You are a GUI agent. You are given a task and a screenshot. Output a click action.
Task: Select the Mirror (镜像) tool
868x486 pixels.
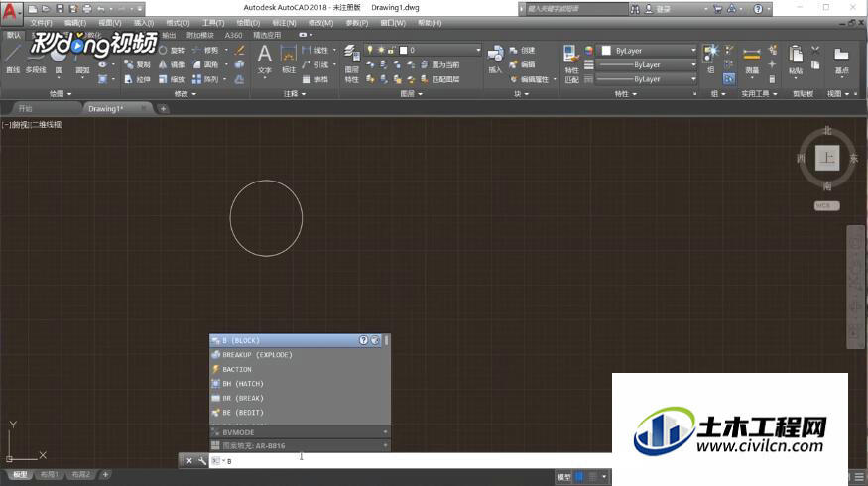tap(172, 64)
